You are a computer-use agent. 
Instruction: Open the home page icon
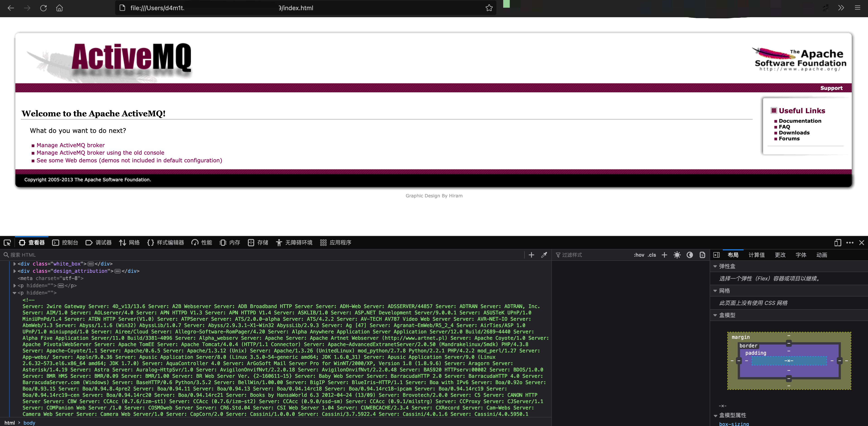(x=59, y=8)
